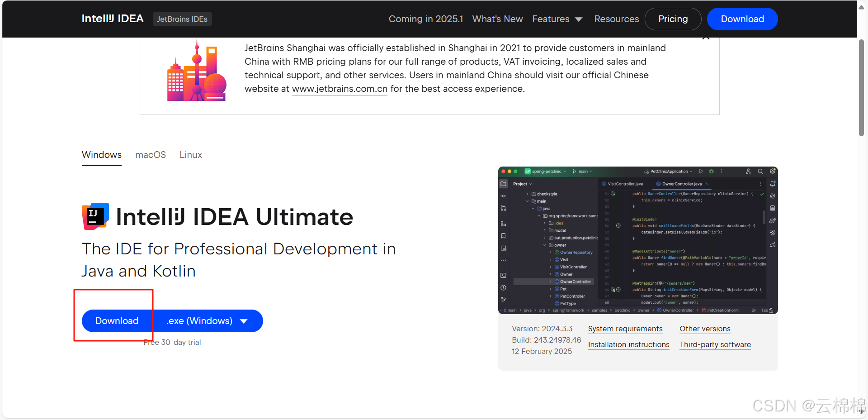The image size is (868, 420).
Task: Click the Database tool icon in IDE preview
Action: pyautogui.click(x=773, y=208)
